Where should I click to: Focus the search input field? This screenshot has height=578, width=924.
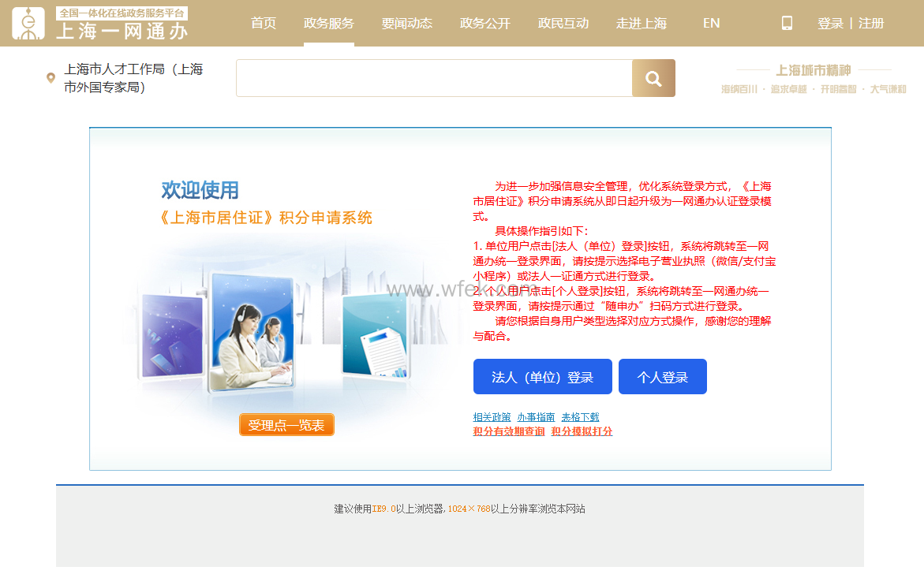click(x=434, y=78)
